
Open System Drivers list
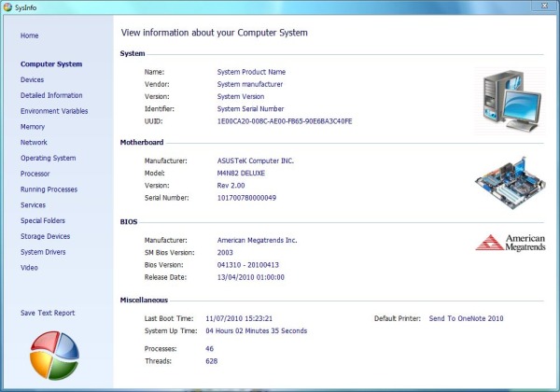(43, 252)
